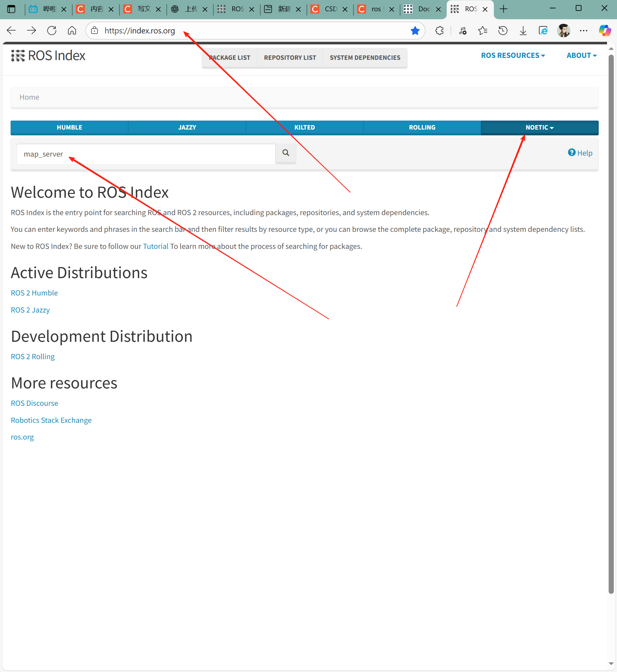The image size is (617, 672).
Task: Select the JAZZY distribution
Action: [187, 128]
